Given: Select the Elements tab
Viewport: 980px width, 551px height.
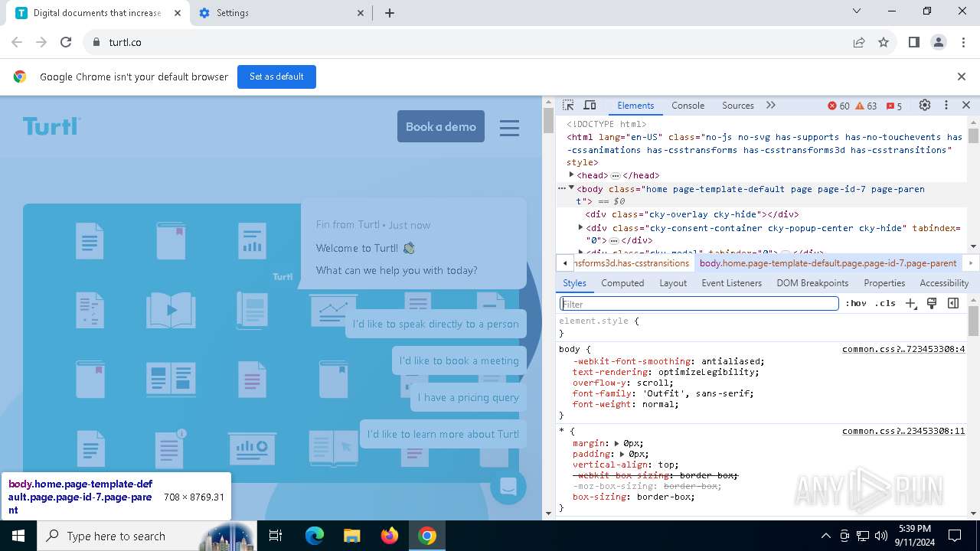Looking at the screenshot, I should pos(635,106).
